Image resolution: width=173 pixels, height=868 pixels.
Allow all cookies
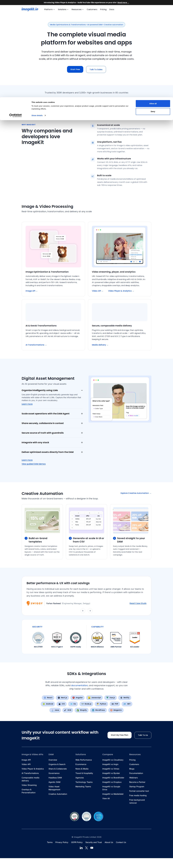[153, 103]
